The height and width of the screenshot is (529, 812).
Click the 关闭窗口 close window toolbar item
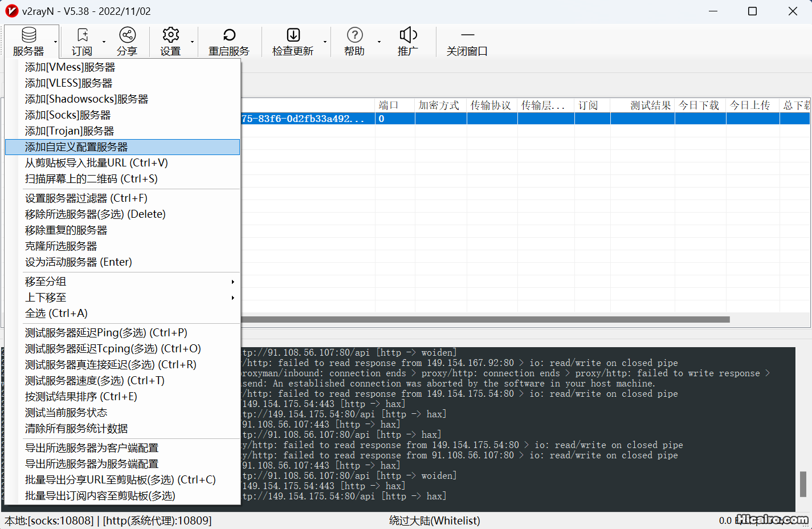(467, 41)
